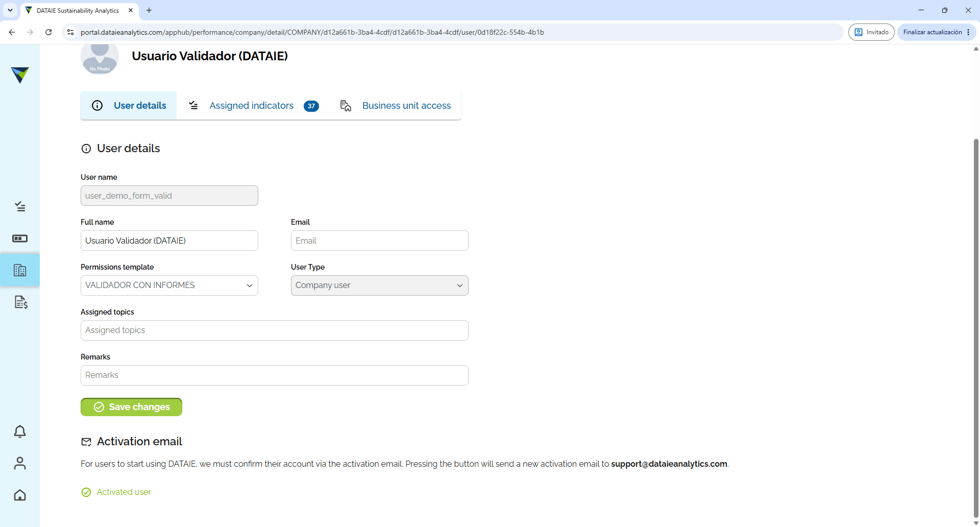Click the 37 badge on Assigned indicators
The height and width of the screenshot is (527, 980).
click(311, 106)
